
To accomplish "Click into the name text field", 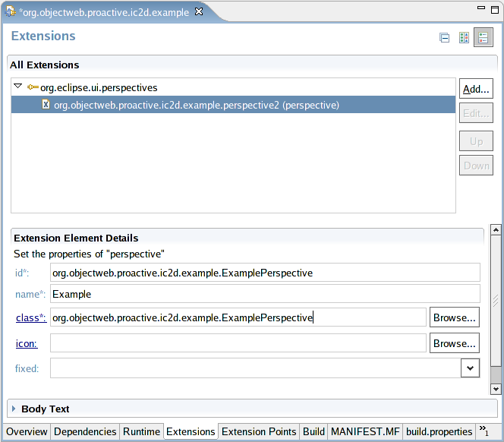I will coord(265,294).
